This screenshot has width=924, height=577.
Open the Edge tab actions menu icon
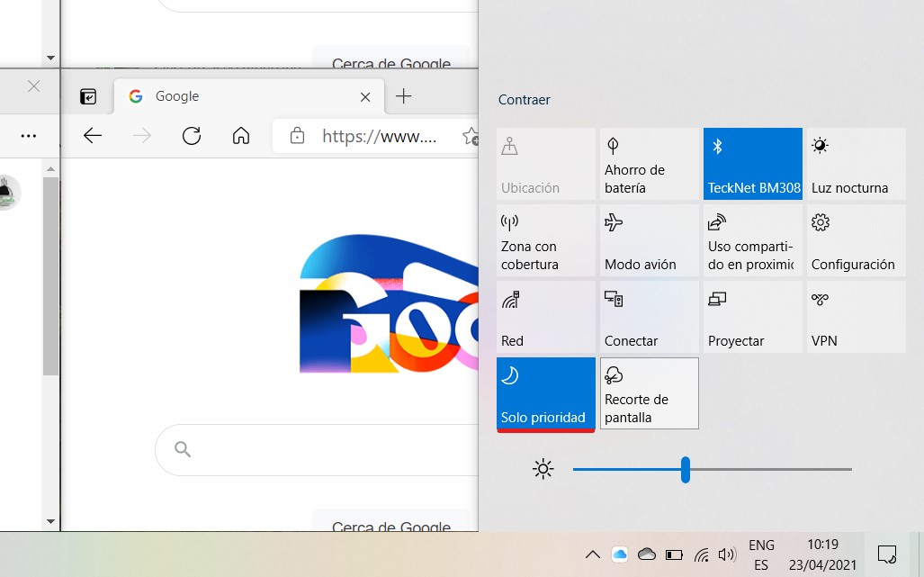click(x=88, y=96)
